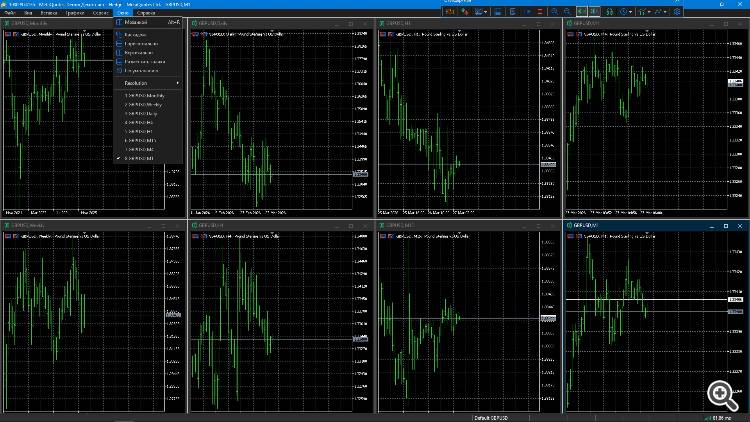This screenshot has height=422, width=750.
Task: Click the Zoom In toolbar icon
Action: click(554, 11)
